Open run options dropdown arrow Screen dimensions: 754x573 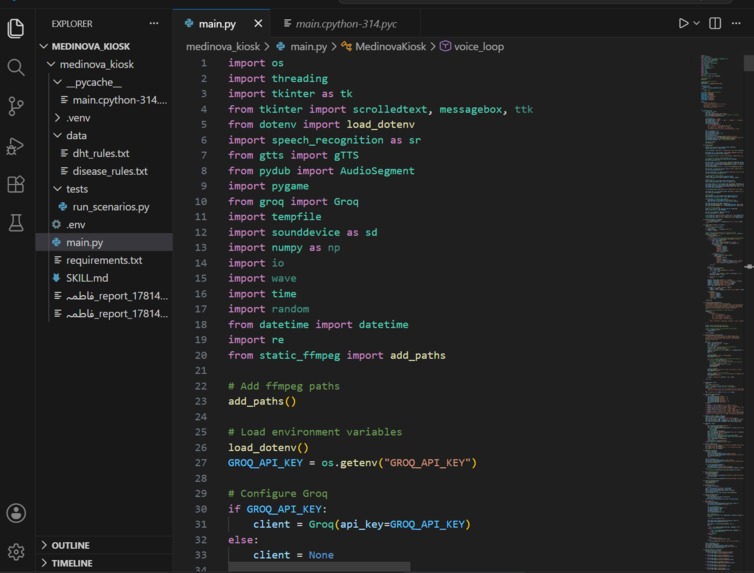tap(696, 23)
